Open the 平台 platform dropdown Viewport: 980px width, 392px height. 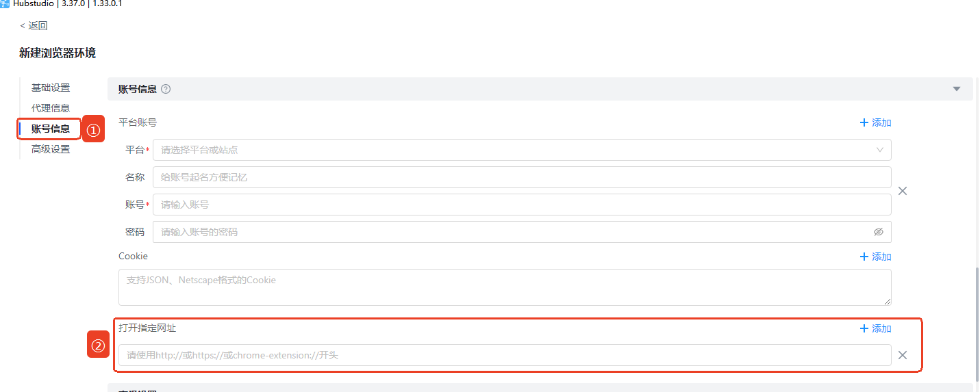pyautogui.click(x=522, y=150)
